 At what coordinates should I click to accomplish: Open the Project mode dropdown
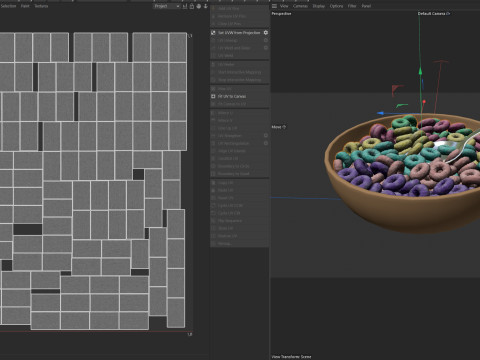tap(167, 6)
